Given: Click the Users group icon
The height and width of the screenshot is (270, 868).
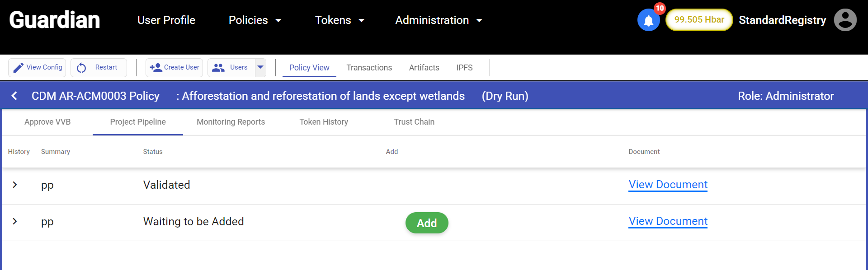Looking at the screenshot, I should [218, 68].
